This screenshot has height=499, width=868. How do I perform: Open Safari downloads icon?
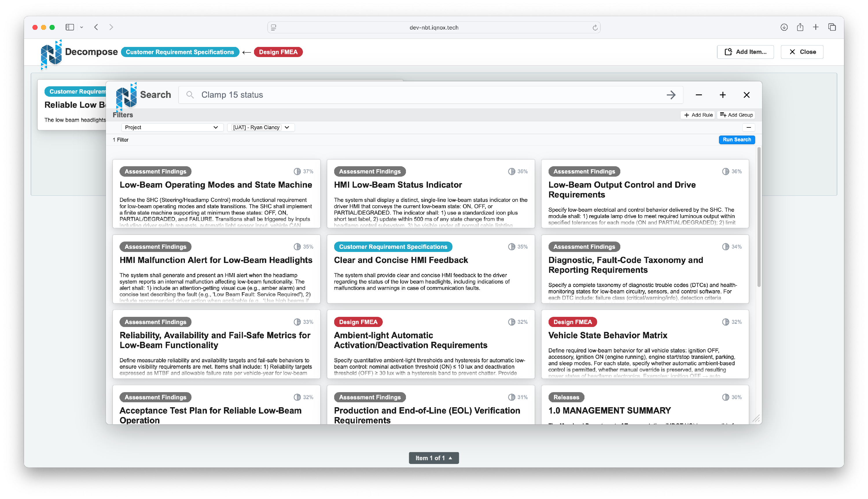coord(784,27)
